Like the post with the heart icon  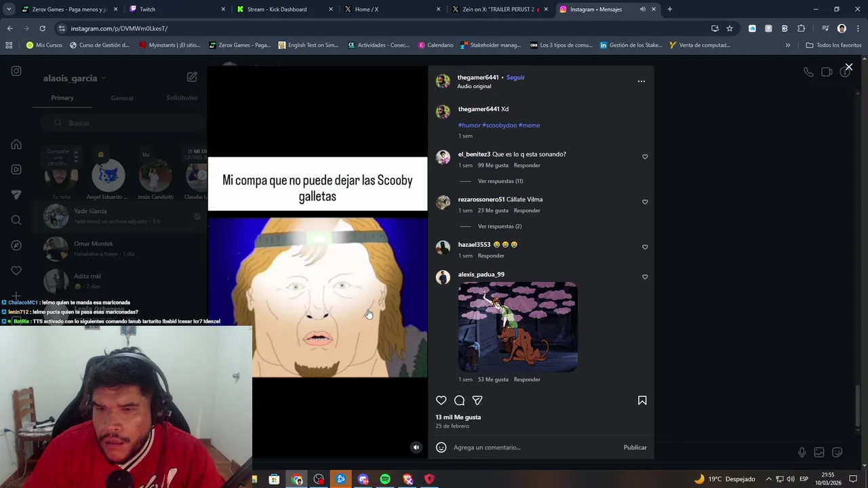coord(441,401)
